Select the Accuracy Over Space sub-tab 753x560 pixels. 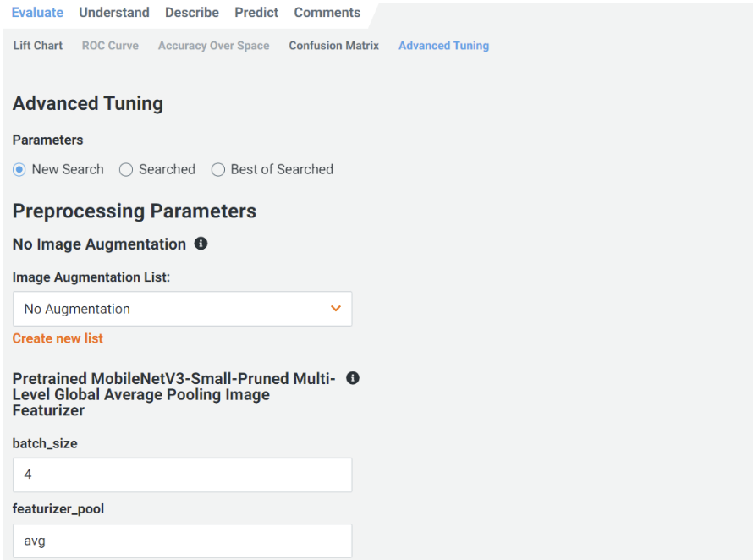pyautogui.click(x=213, y=46)
